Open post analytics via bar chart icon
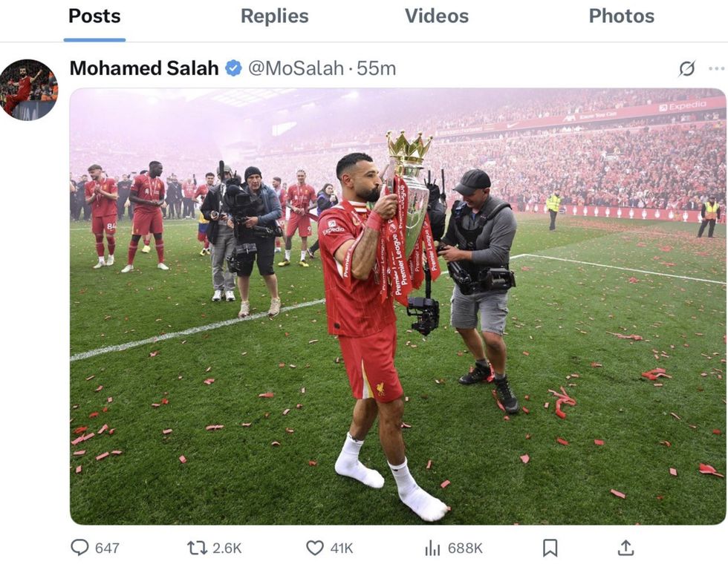Image resolution: width=728 pixels, height=573 pixels. [432, 547]
